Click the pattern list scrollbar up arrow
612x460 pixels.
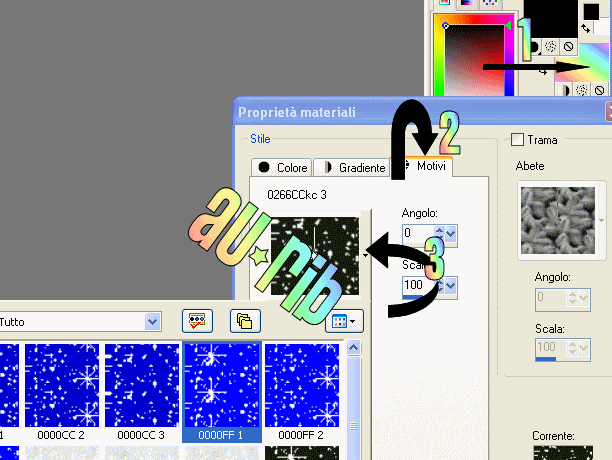click(354, 347)
